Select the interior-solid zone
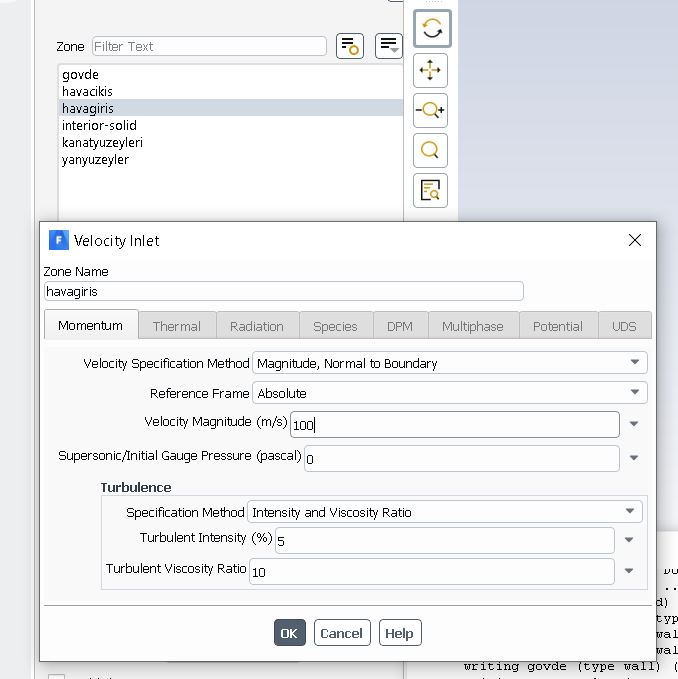The height and width of the screenshot is (679, 678). click(231, 126)
